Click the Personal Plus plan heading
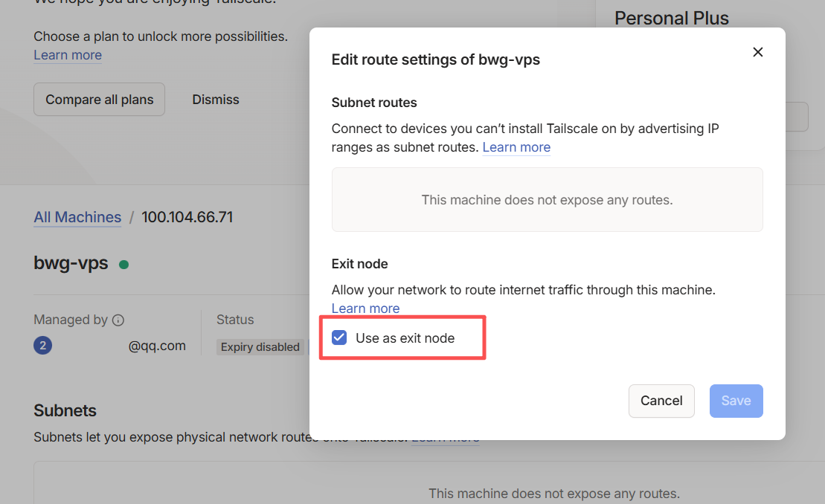Image resolution: width=825 pixels, height=504 pixels. coord(672,19)
